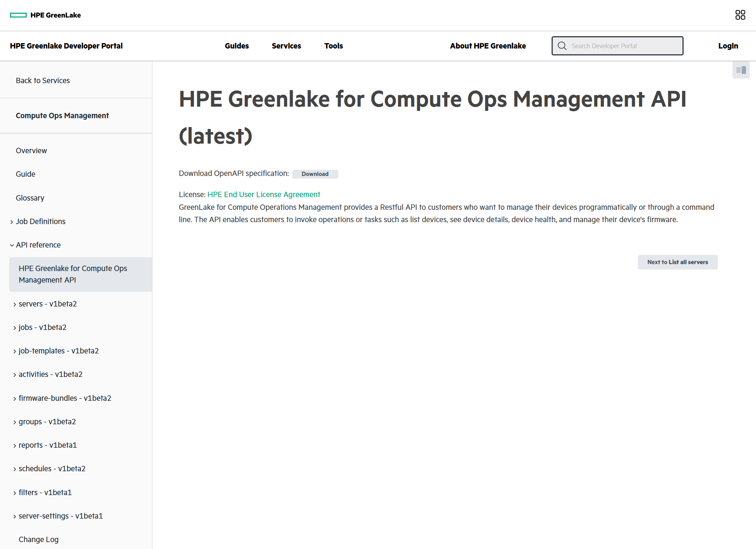Open filters - v1beta1 label
The image size is (756, 549).
[x=45, y=492]
